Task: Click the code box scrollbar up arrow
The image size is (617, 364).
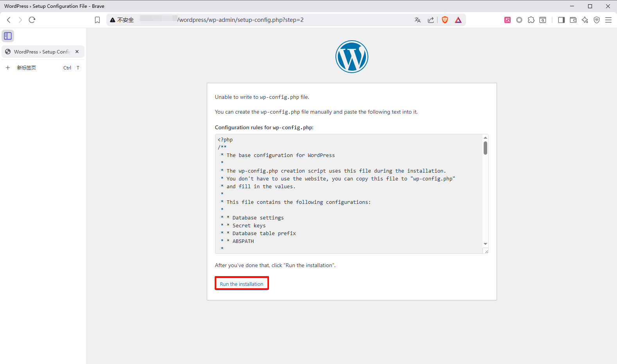Action: coord(485,137)
